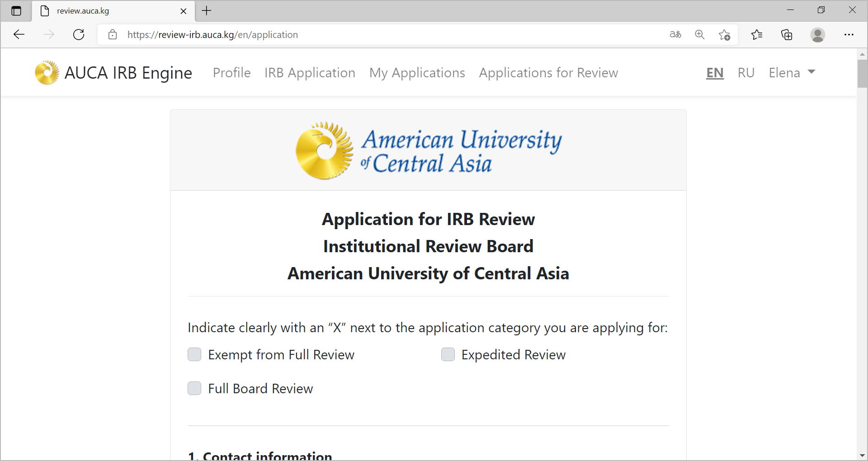Check Exempt from Full Review box
The image size is (868, 461).
coord(194,354)
